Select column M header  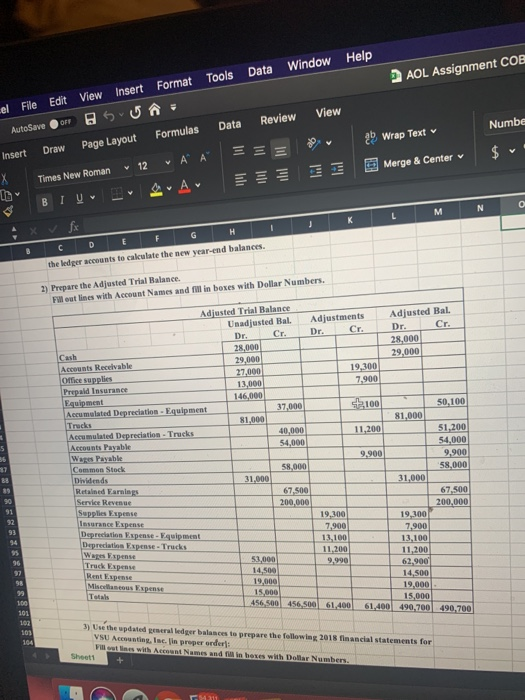(x=438, y=212)
